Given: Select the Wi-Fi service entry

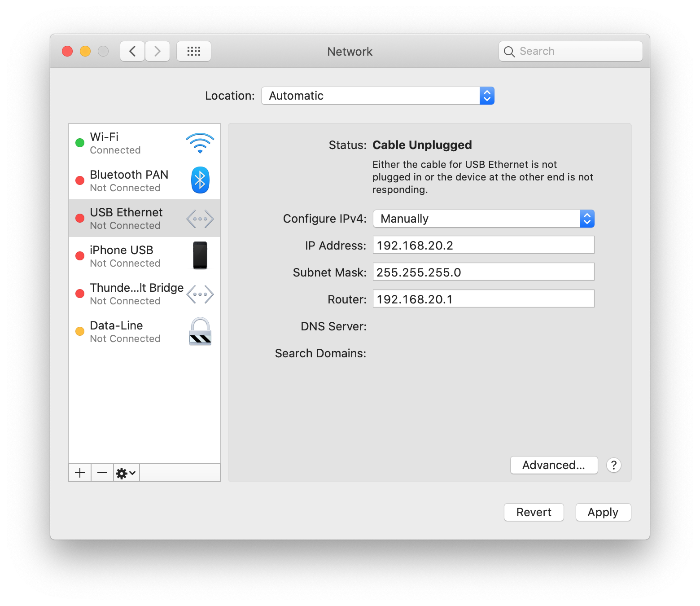Looking at the screenshot, I should point(135,143).
